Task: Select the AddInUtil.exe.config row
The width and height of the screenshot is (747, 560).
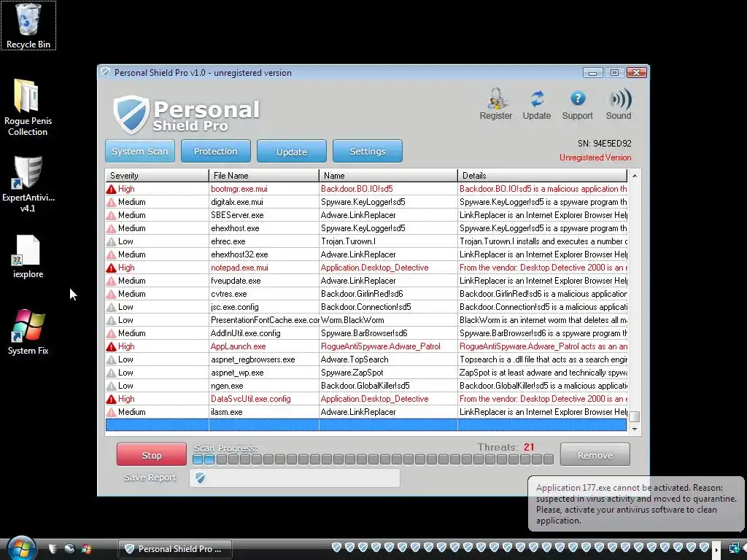Action: click(366, 333)
